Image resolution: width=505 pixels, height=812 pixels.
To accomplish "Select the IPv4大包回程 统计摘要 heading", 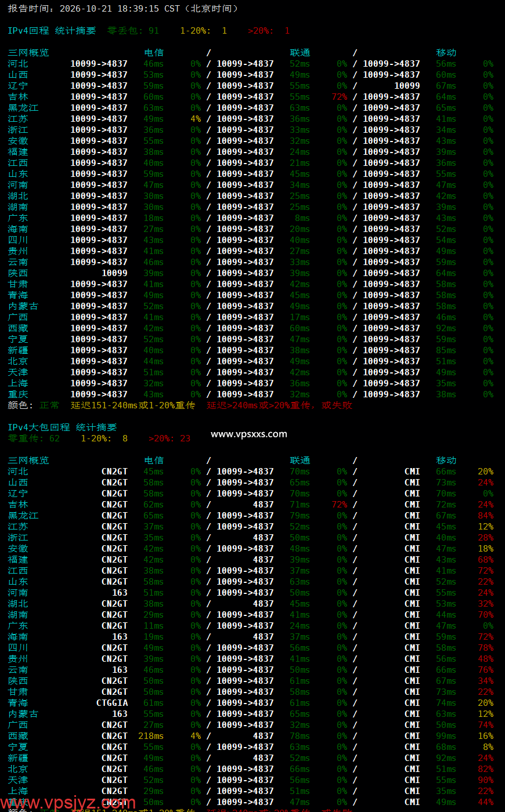I will [62, 427].
